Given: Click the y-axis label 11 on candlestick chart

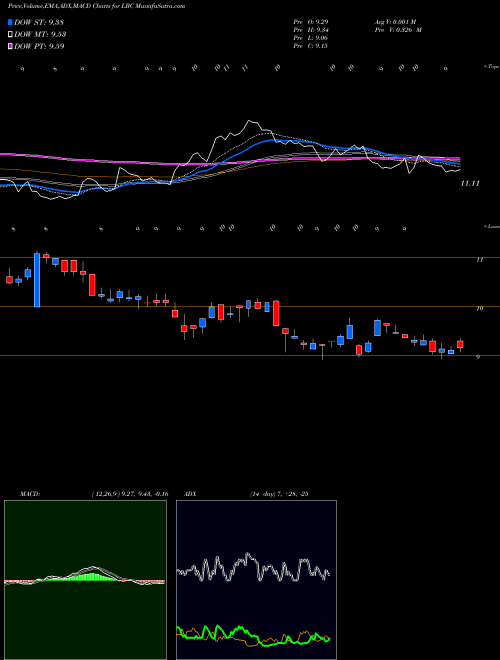Looking at the screenshot, I should pos(479,260).
